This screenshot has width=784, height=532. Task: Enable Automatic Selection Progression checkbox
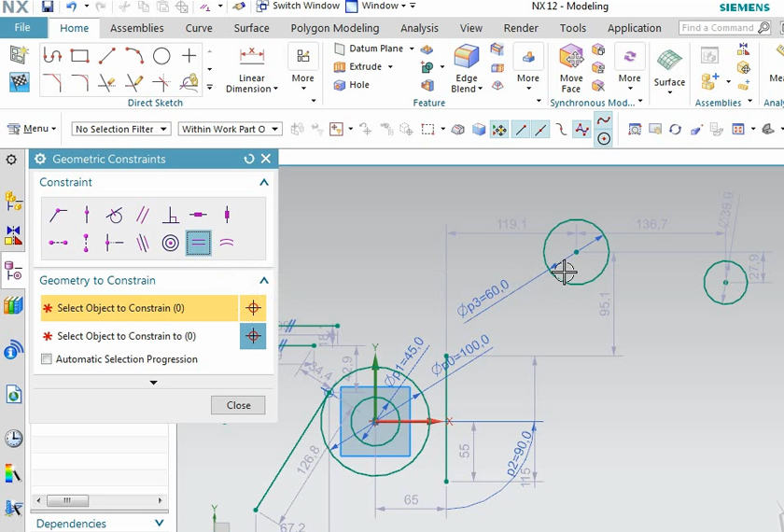47,359
